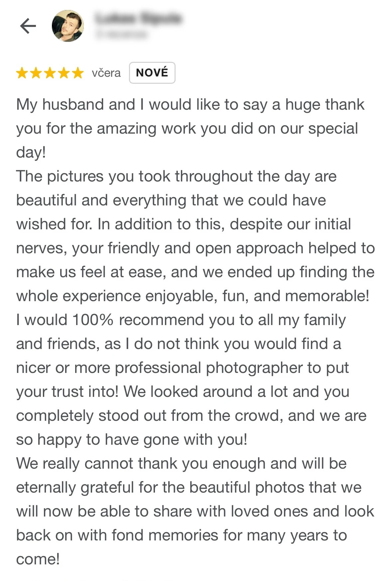Click the line starting "eternally grateful"
This screenshot has width=392, height=581.
(x=189, y=488)
